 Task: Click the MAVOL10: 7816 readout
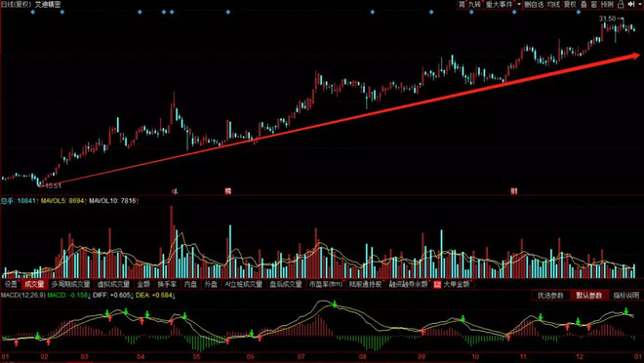coord(113,201)
